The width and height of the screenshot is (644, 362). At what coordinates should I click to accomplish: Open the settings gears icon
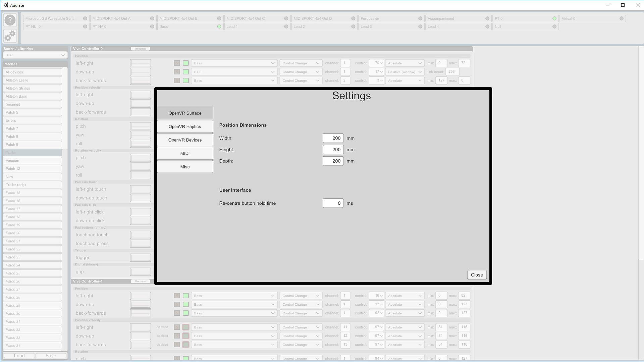coord(10,35)
